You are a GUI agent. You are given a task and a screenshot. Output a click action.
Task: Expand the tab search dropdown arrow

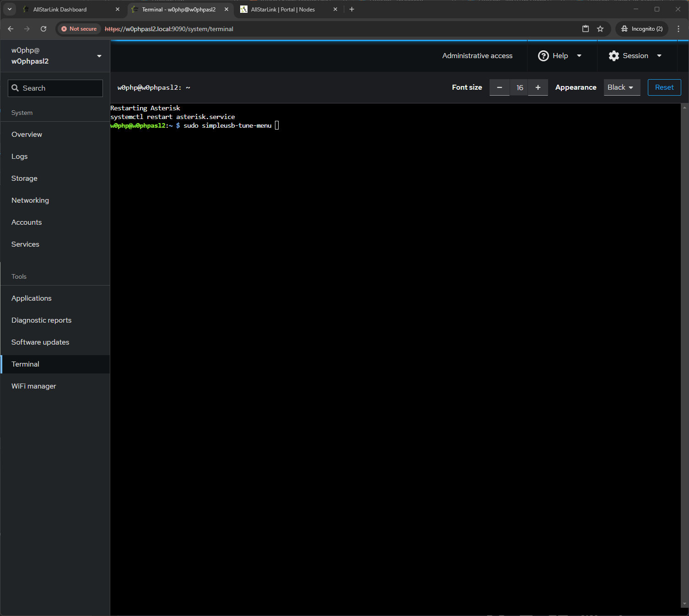tap(10, 9)
